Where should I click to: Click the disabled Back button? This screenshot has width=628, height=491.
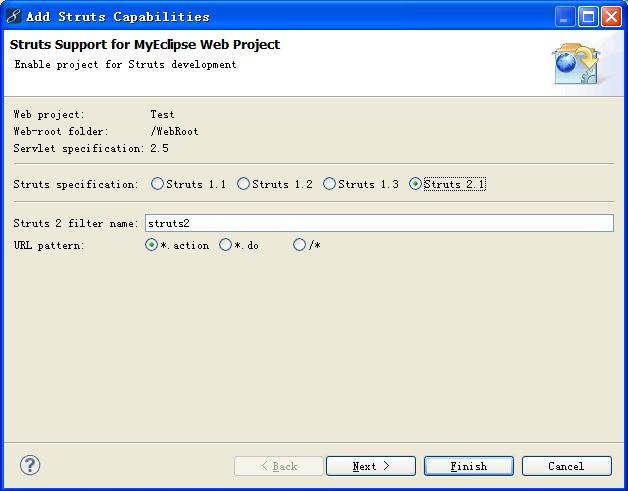pyautogui.click(x=279, y=466)
